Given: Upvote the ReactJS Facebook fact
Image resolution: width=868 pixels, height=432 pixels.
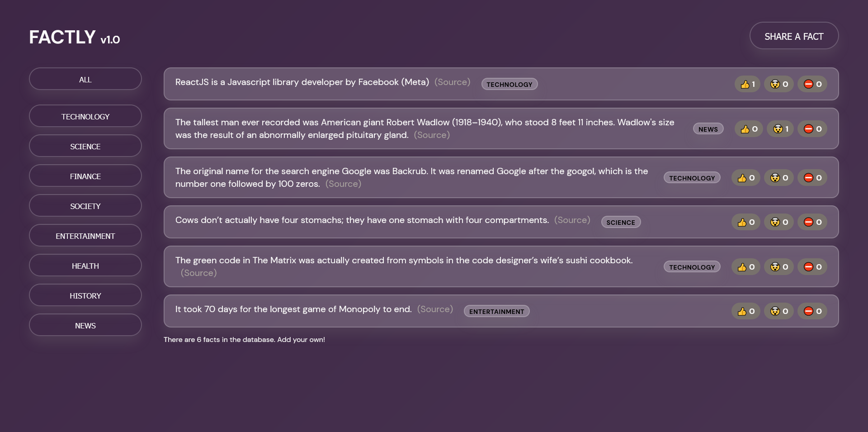Looking at the screenshot, I should pos(747,84).
